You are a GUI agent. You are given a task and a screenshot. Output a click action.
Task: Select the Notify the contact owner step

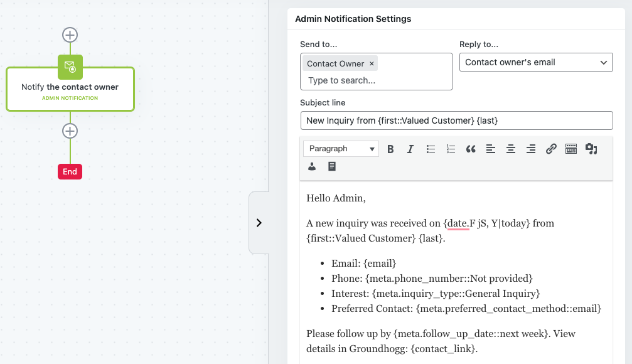tap(70, 89)
